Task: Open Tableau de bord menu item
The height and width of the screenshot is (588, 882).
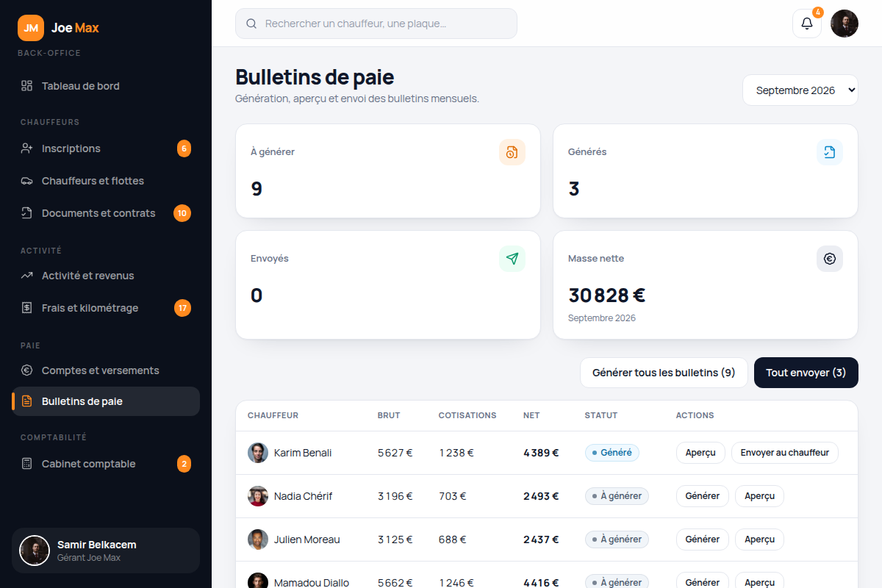Action: [x=106, y=86]
